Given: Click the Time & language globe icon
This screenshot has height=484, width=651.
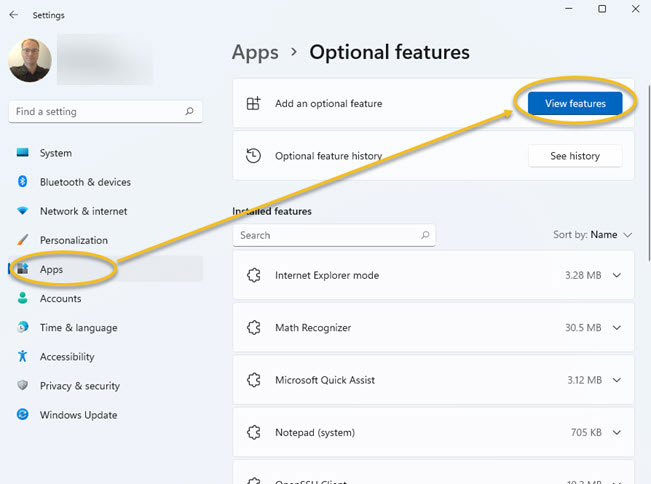Looking at the screenshot, I should [23, 327].
